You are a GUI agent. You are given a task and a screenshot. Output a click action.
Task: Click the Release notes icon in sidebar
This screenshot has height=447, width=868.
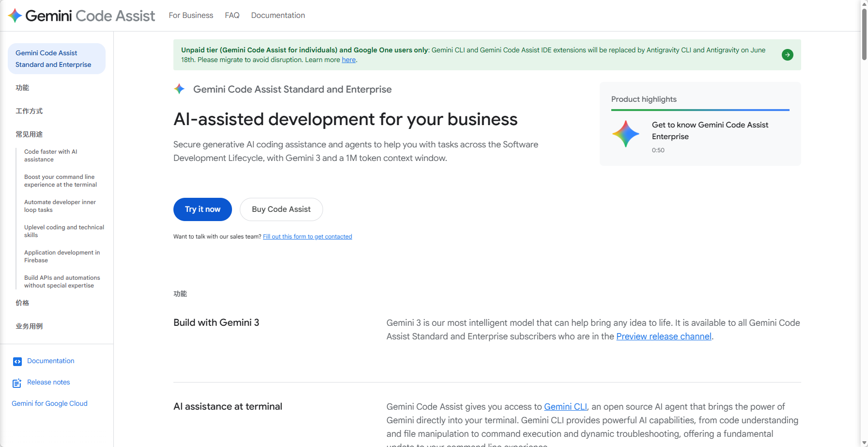pyautogui.click(x=17, y=383)
